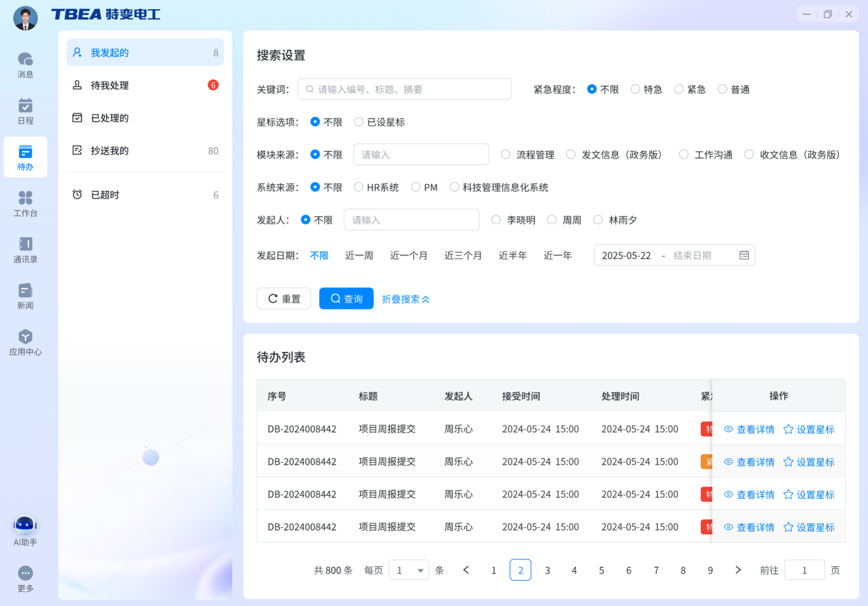Click the 查询 search button
The width and height of the screenshot is (868, 606).
tap(346, 298)
